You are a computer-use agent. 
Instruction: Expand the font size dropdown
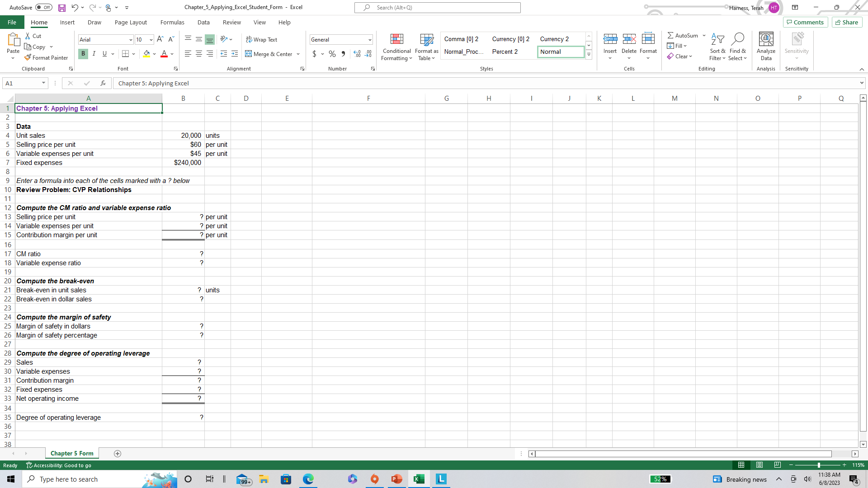click(x=151, y=40)
